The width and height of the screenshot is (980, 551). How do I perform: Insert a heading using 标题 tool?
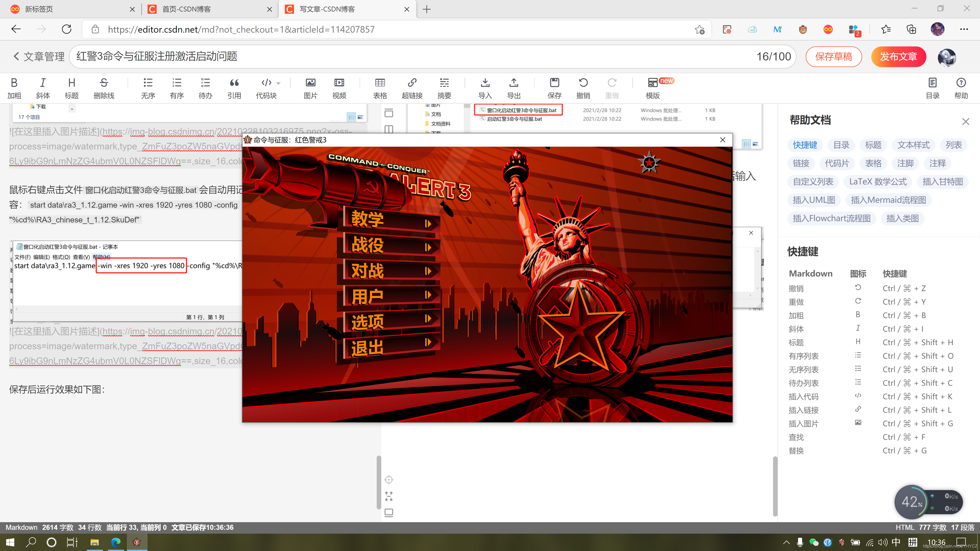point(71,88)
